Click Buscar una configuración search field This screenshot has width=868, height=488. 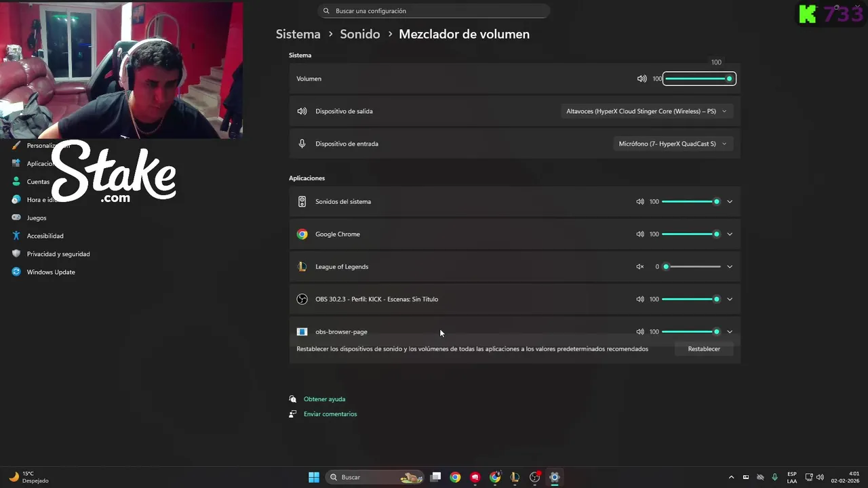pos(433,11)
